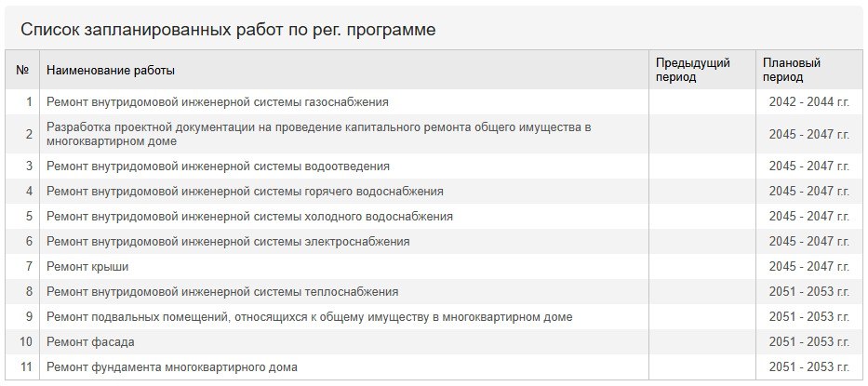Select the газоснабжения repair row name

(217, 101)
